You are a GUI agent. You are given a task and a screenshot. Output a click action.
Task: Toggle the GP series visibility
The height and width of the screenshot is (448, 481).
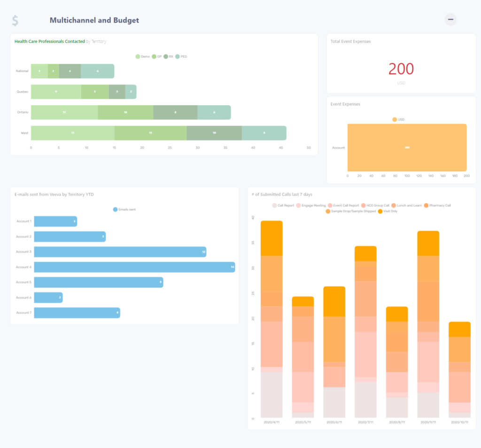coord(154,56)
